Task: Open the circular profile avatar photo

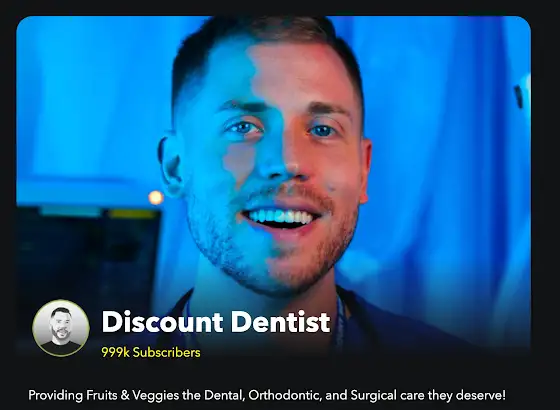Action: point(61,328)
